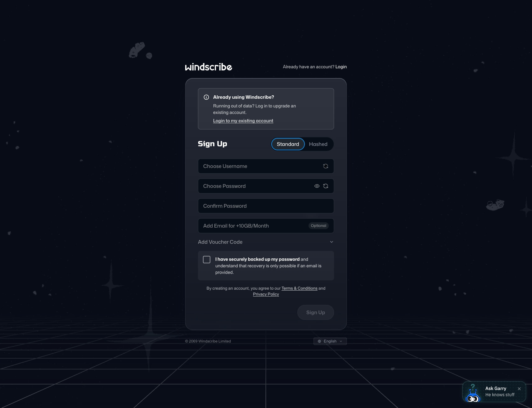532x408 pixels.
Task: Expand the Add Voucher Code section
Action: [266, 242]
